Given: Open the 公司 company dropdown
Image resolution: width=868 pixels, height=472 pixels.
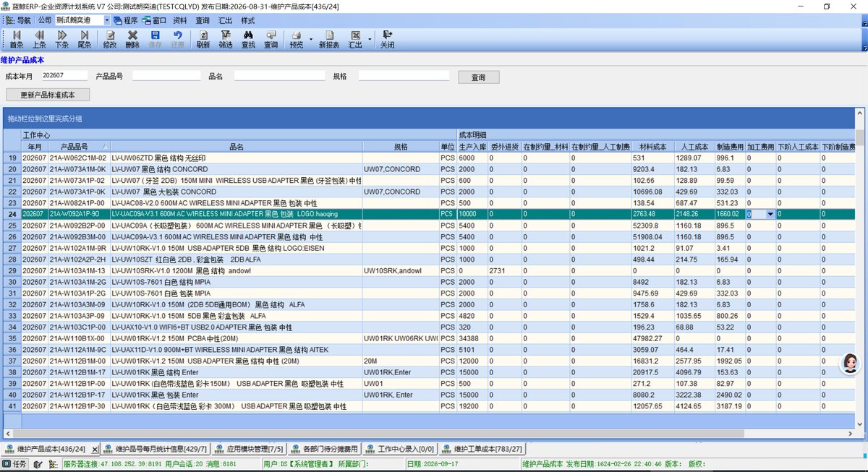Looking at the screenshot, I should (107, 20).
